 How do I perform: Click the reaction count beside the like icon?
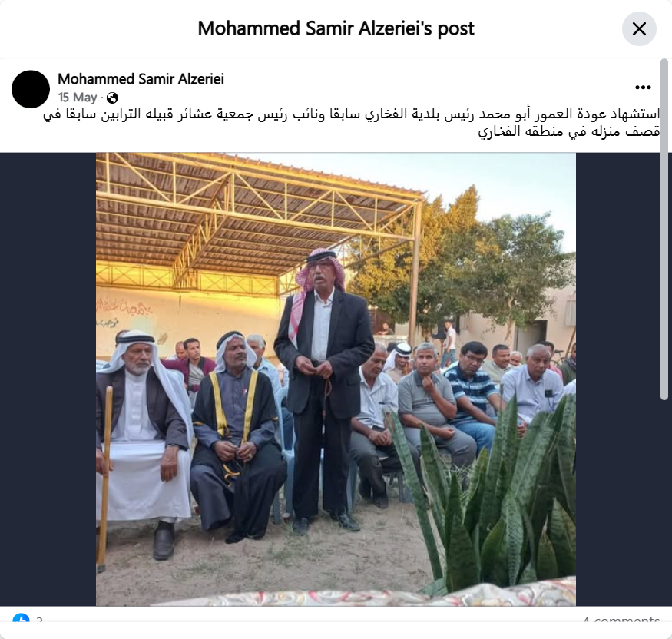point(39,618)
